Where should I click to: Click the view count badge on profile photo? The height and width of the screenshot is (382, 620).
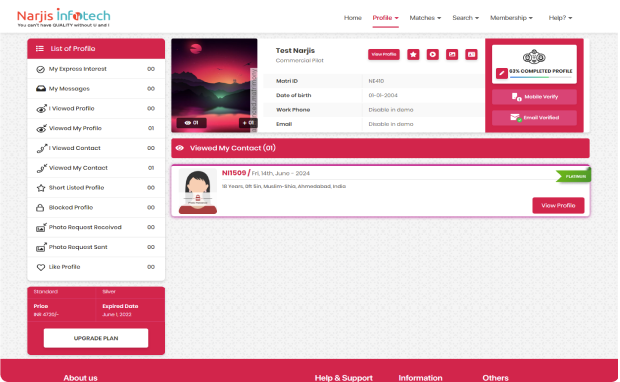[191, 123]
